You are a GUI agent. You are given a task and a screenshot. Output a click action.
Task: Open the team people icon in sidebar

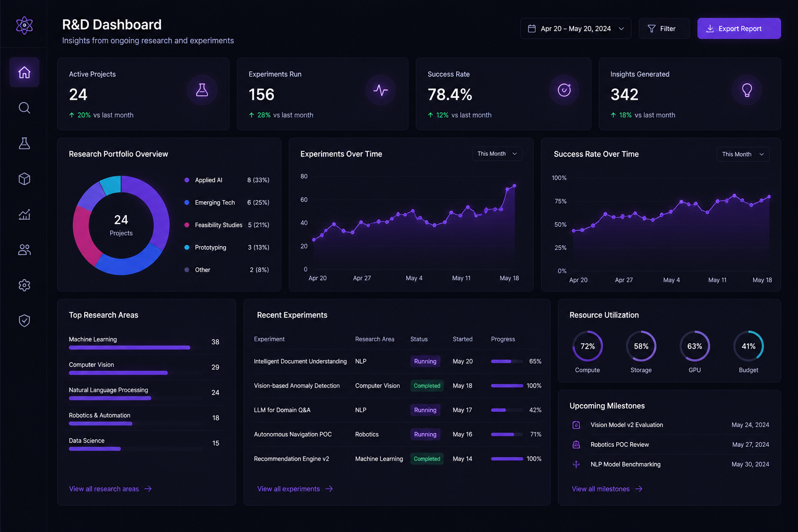pos(24,250)
